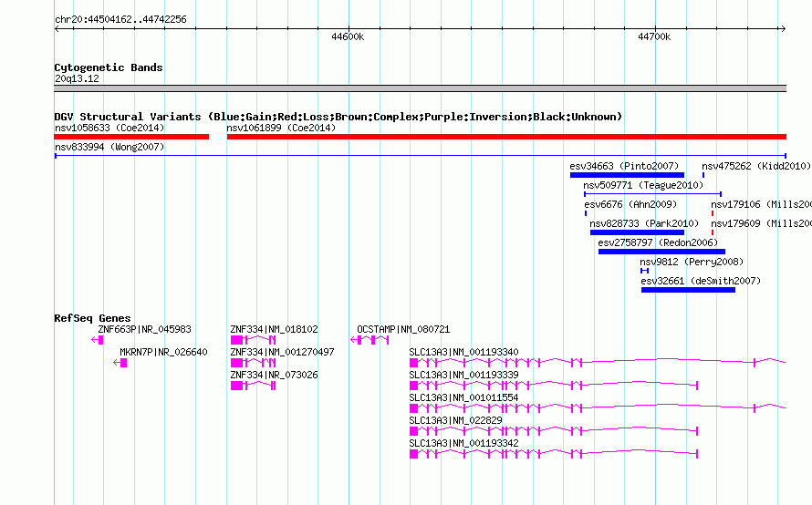Click the nsv475262 (Kidd2010) label
The width and height of the screenshot is (812, 505).
click(756, 166)
